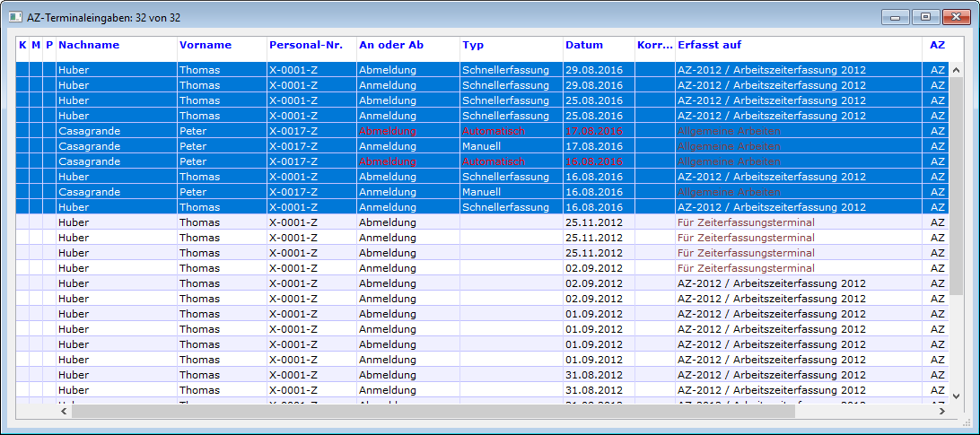Image resolution: width=980 pixels, height=435 pixels.
Task: Click the window icon in the title bar
Action: tap(15, 16)
